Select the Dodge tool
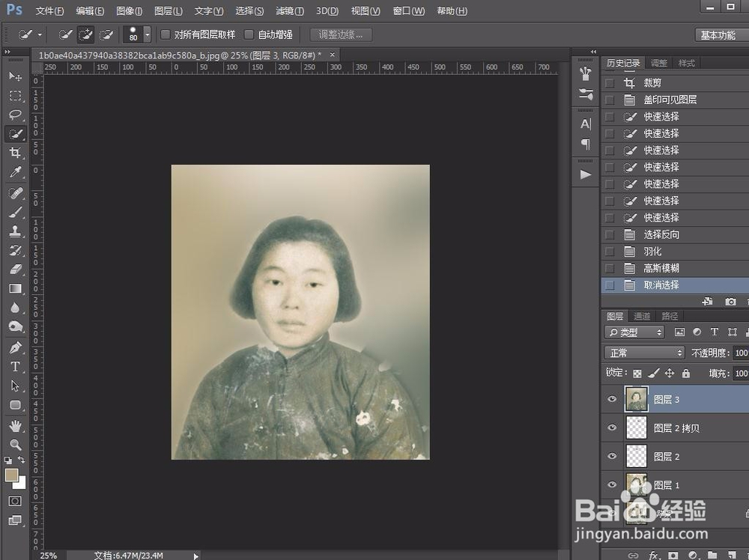749x560 pixels. pyautogui.click(x=15, y=326)
